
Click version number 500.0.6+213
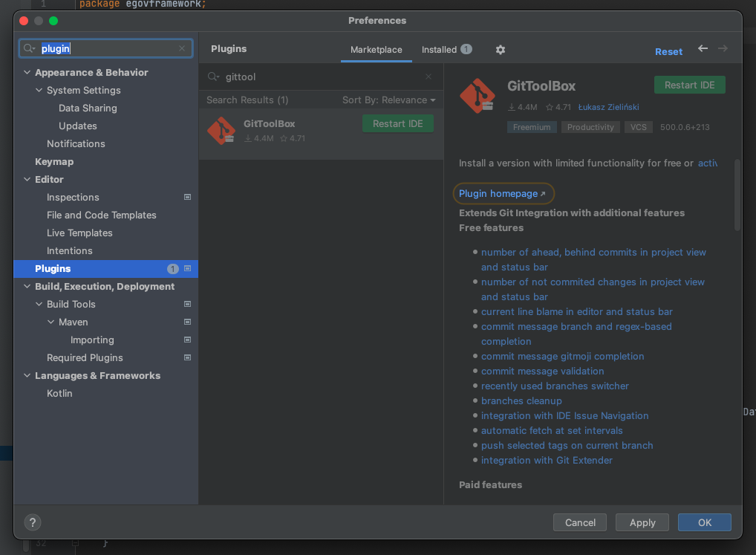[x=685, y=127]
